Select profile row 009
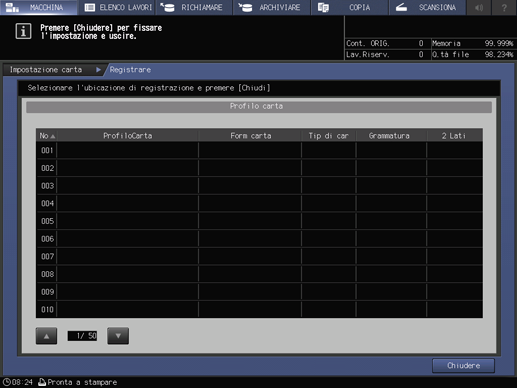517x388 pixels. pos(259,292)
